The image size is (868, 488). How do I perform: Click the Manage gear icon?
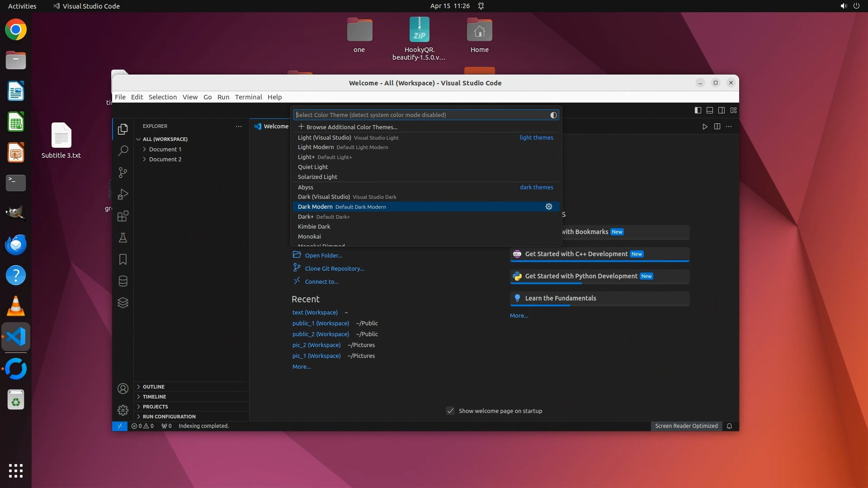coord(123,410)
